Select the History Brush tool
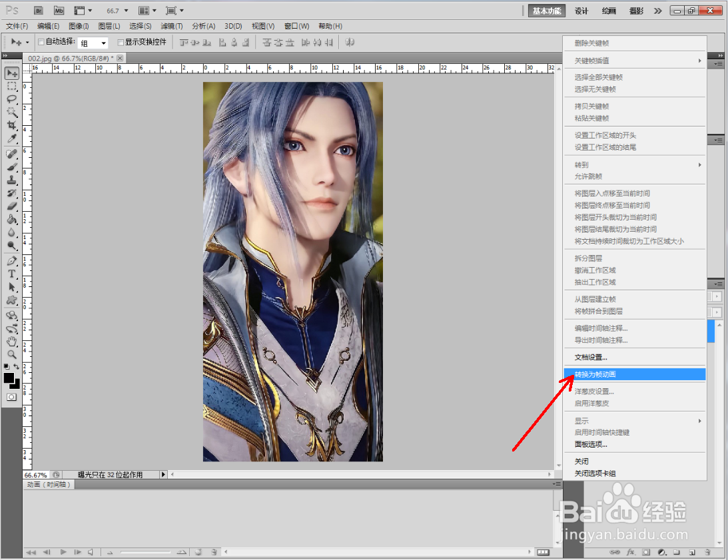728x560 pixels. click(11, 192)
